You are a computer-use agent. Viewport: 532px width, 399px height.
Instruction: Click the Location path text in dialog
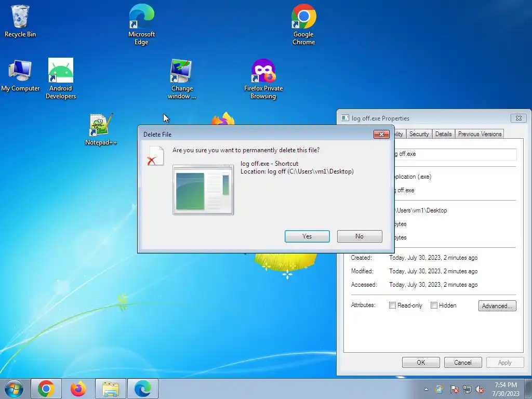pyautogui.click(x=297, y=171)
